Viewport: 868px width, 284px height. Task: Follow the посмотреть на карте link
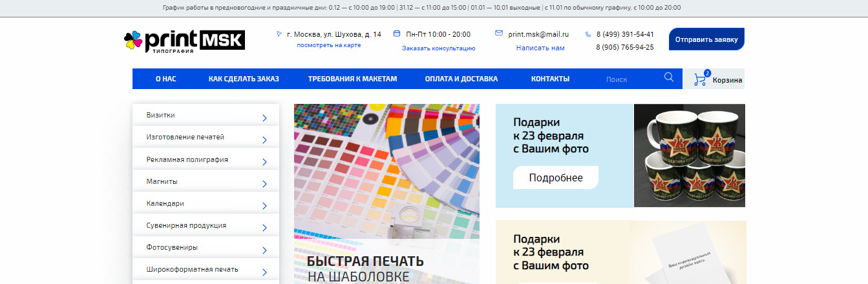pyautogui.click(x=329, y=45)
